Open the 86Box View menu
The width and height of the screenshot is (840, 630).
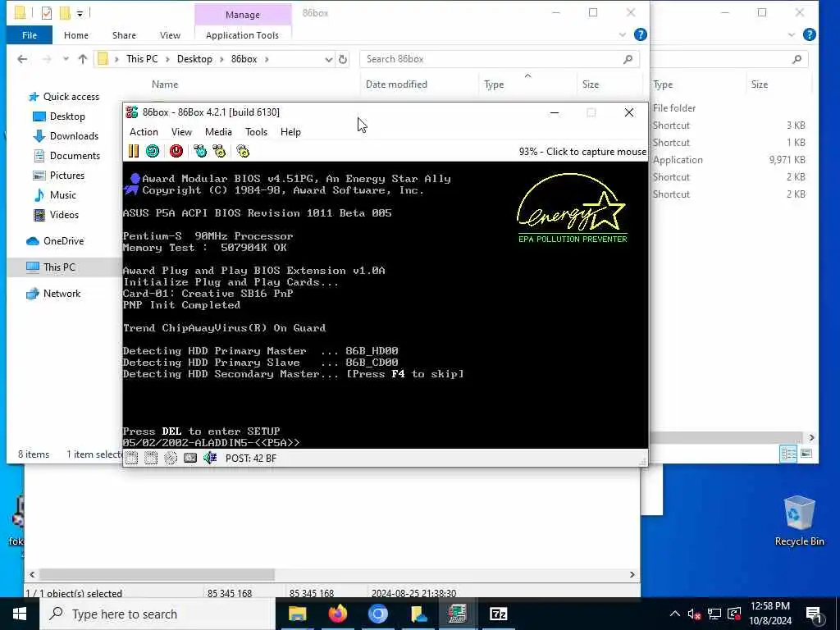181,132
